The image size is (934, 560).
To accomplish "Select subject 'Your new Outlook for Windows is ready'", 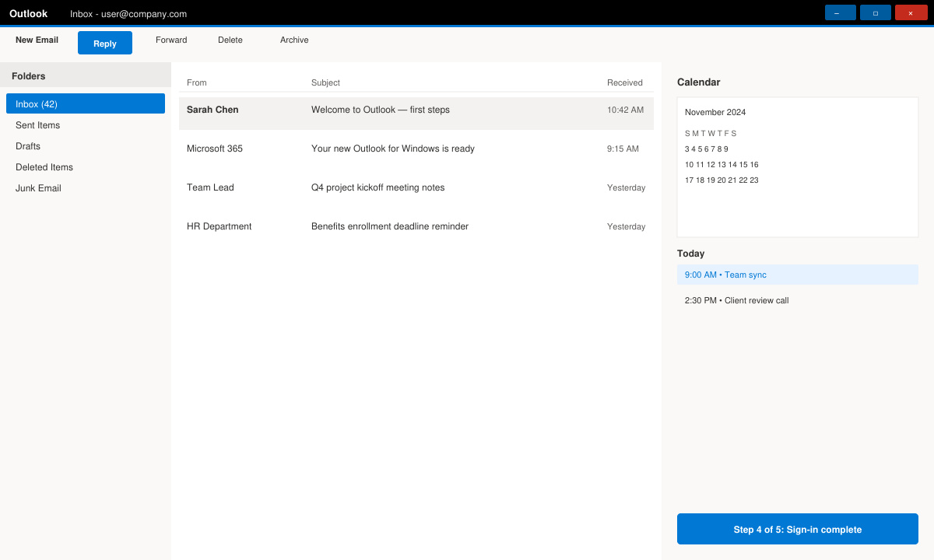I will tap(392, 149).
